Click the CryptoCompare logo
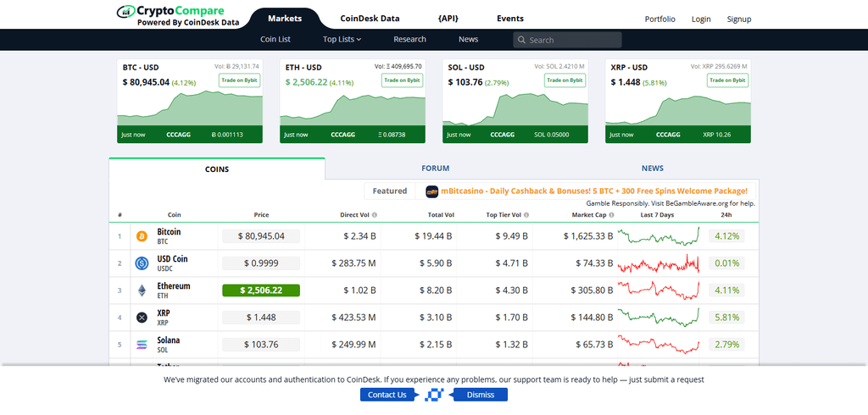 click(178, 16)
